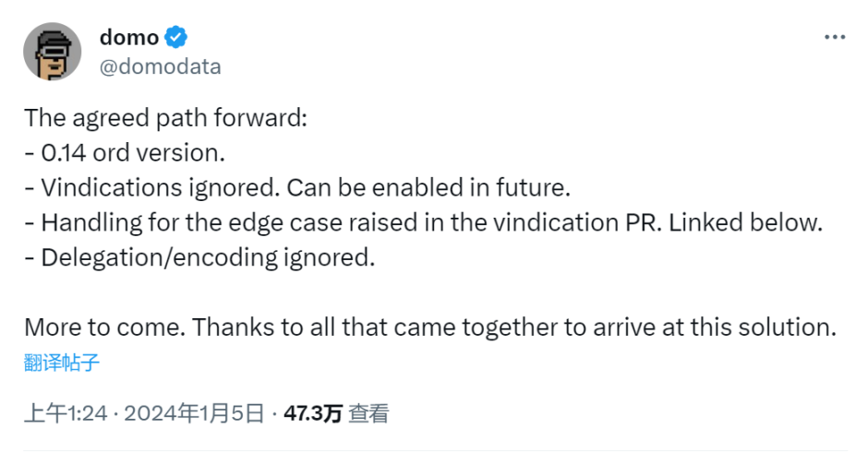Click the words 'vindication PR' in the post
Viewport: 868px width, 452px height.
click(x=577, y=222)
